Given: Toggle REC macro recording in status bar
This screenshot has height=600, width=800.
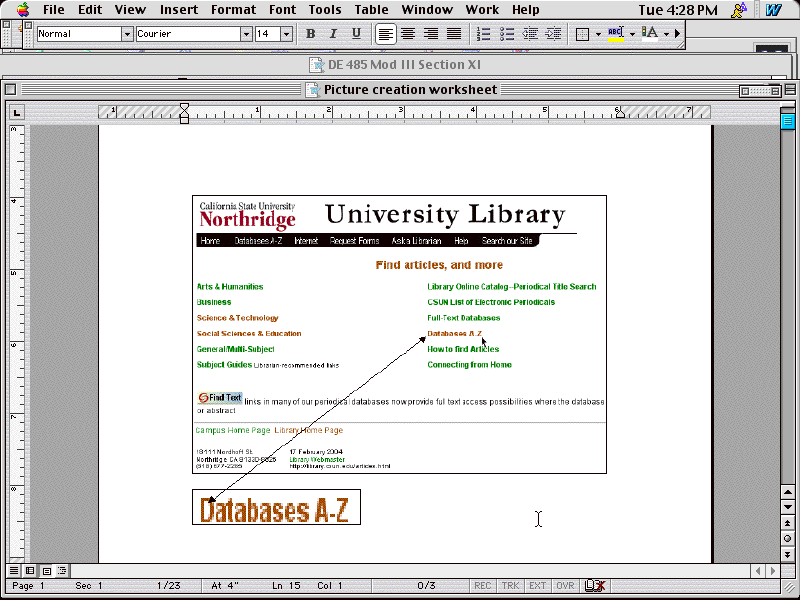Looking at the screenshot, I should pyautogui.click(x=483, y=586).
